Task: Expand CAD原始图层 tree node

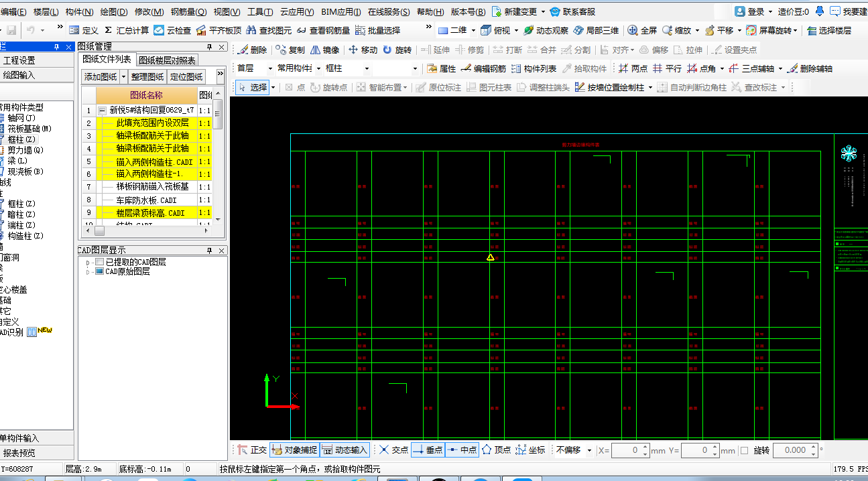Action: click(x=87, y=272)
